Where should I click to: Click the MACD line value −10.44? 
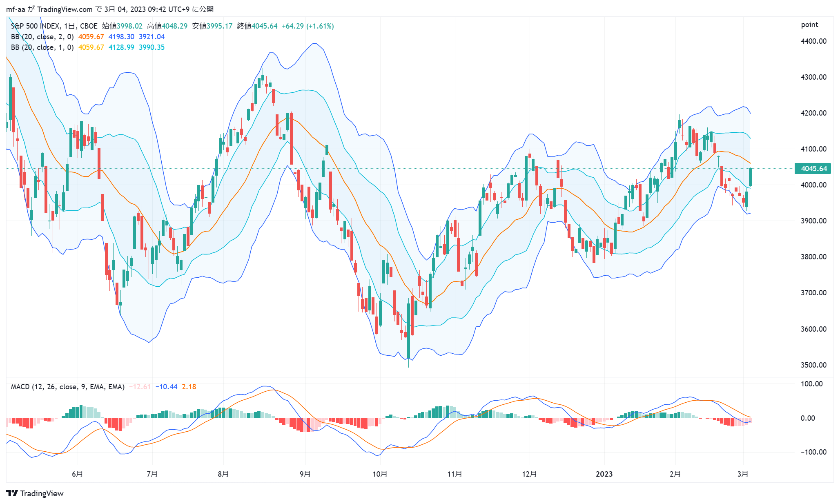click(x=167, y=387)
